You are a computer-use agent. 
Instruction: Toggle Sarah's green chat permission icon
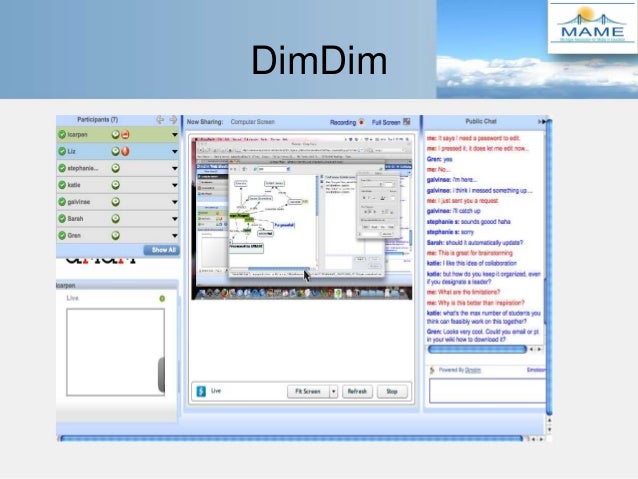point(116,219)
